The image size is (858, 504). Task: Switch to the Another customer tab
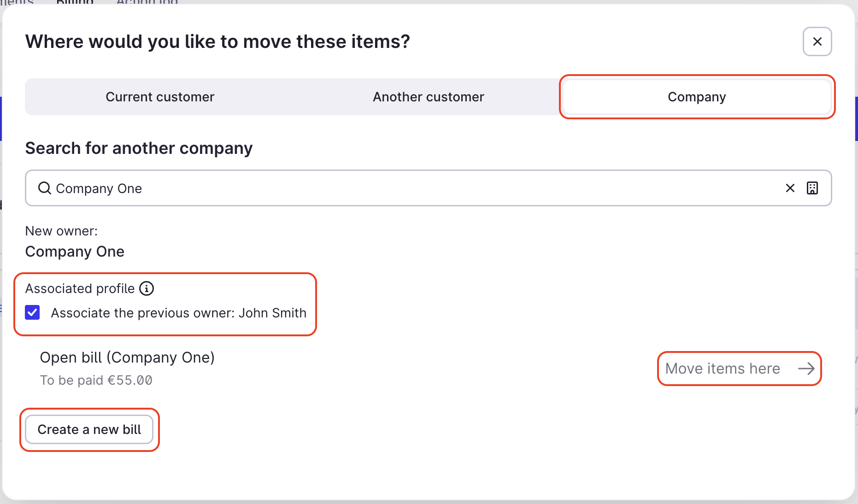(428, 97)
